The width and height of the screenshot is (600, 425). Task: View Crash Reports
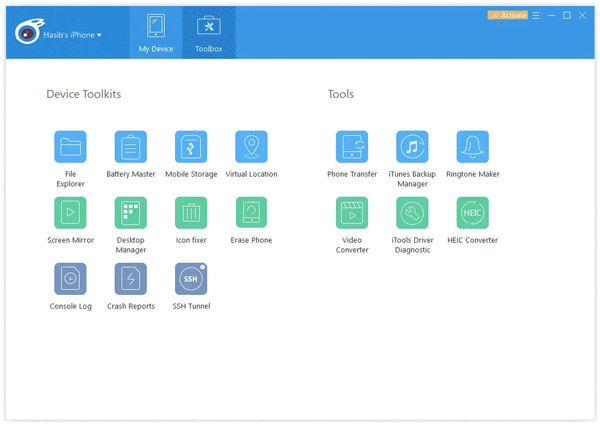[131, 279]
